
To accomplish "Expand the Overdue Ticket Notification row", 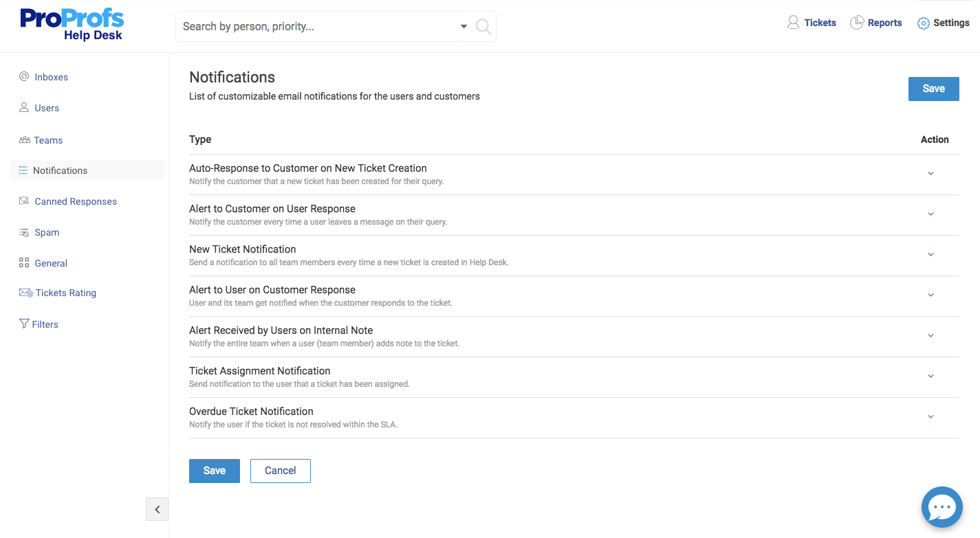I will point(930,417).
